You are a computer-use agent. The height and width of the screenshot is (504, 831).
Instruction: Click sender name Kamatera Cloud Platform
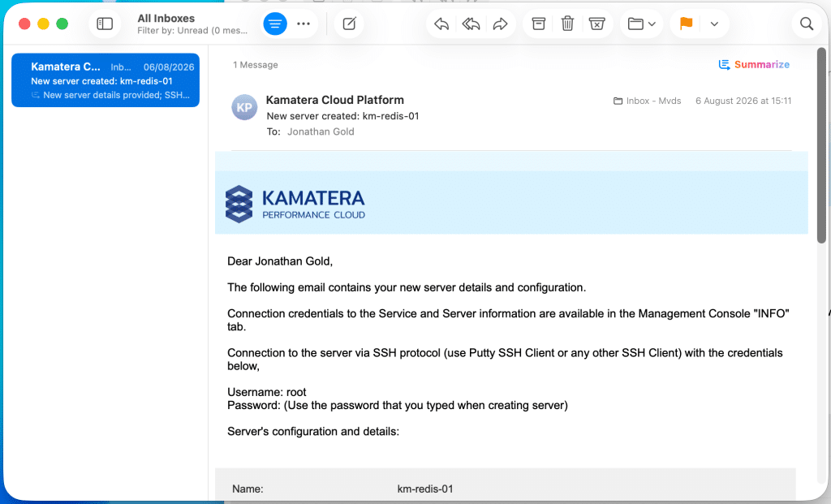[335, 100]
